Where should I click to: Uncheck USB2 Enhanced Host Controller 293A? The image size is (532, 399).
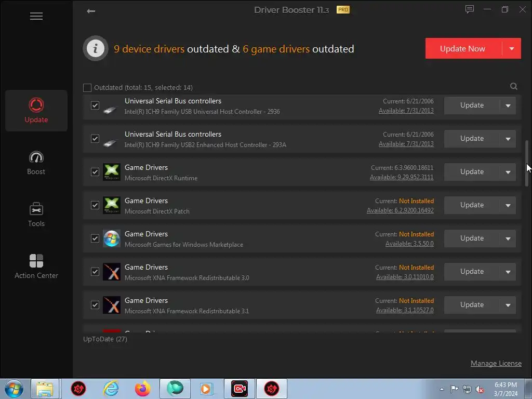click(95, 139)
